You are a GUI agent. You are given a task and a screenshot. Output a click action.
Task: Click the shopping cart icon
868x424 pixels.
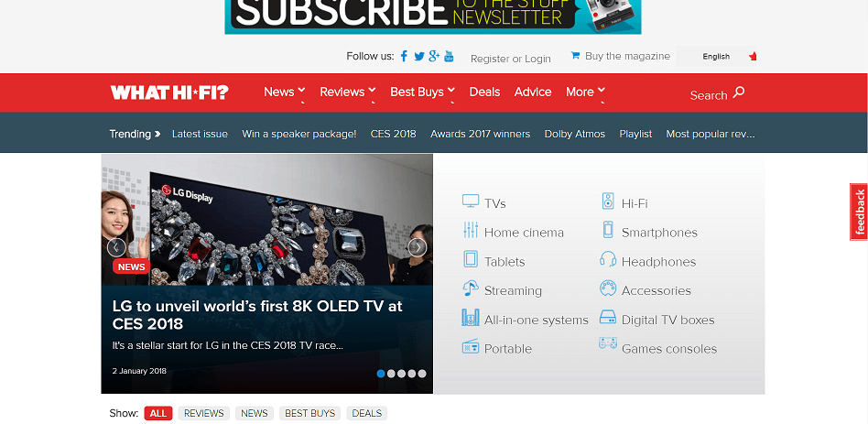(575, 55)
